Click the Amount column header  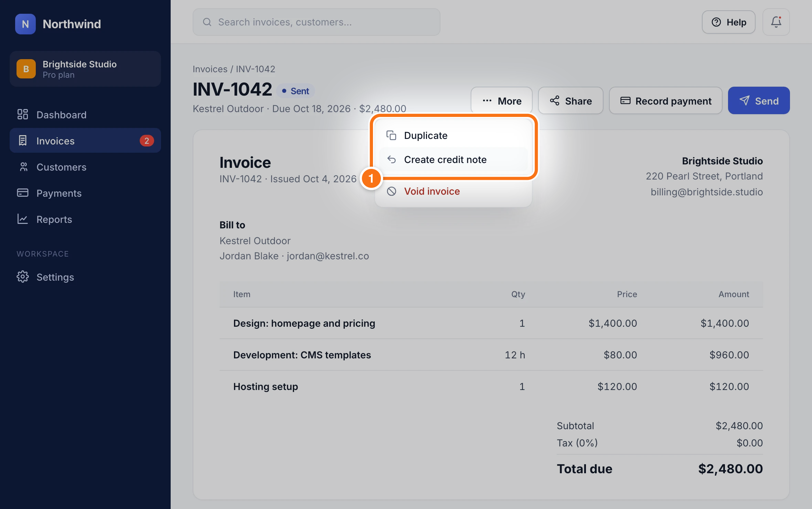tap(734, 294)
